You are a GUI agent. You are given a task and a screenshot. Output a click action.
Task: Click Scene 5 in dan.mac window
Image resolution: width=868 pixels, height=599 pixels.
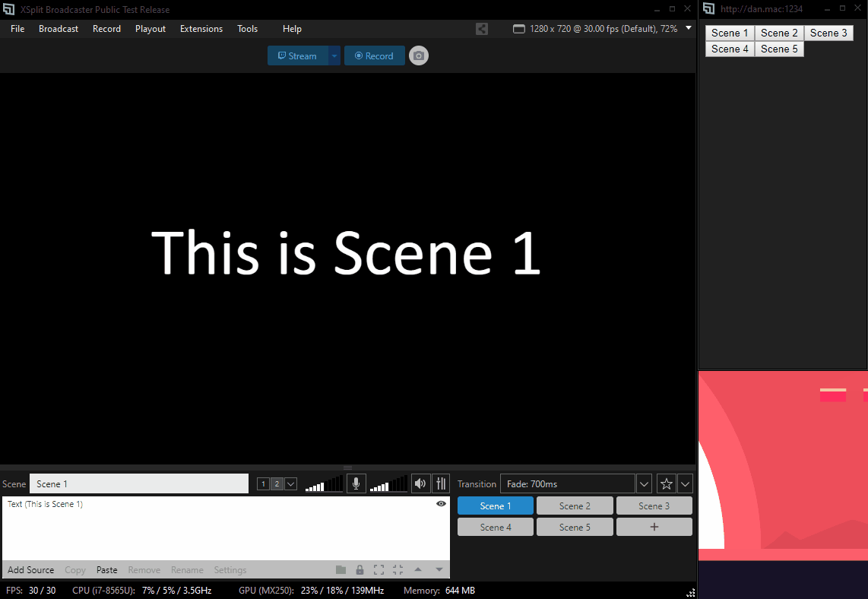click(779, 49)
